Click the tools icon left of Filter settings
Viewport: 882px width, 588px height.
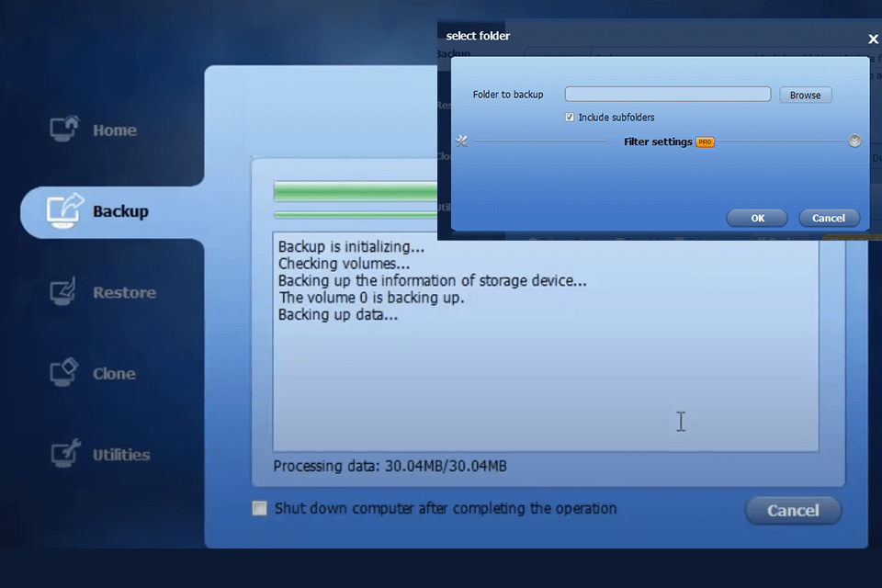(461, 141)
